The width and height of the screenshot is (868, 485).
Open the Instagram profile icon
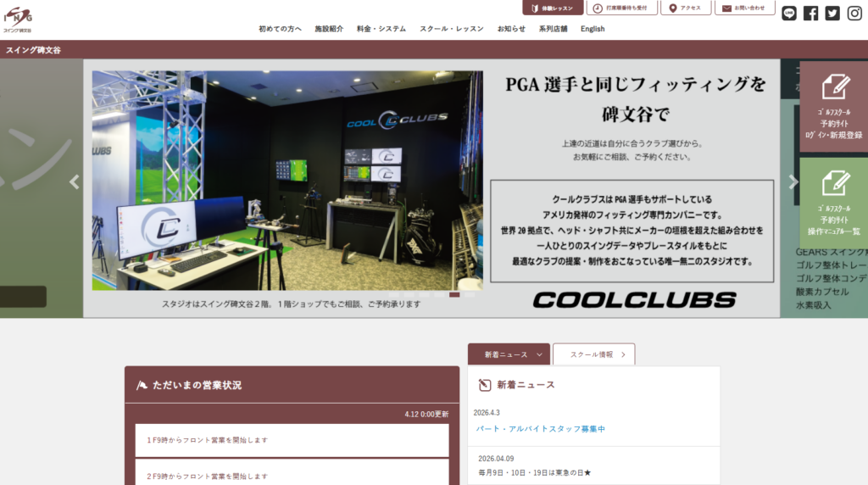854,13
